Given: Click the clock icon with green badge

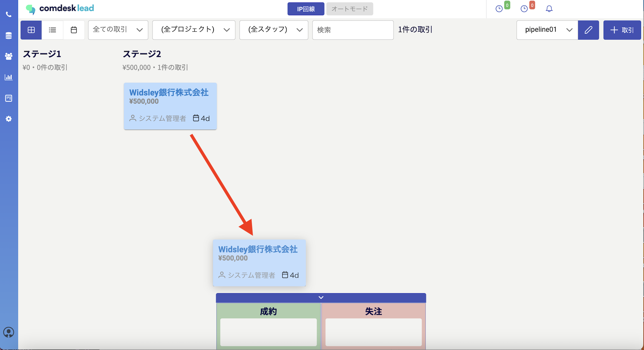Looking at the screenshot, I should click(x=499, y=9).
